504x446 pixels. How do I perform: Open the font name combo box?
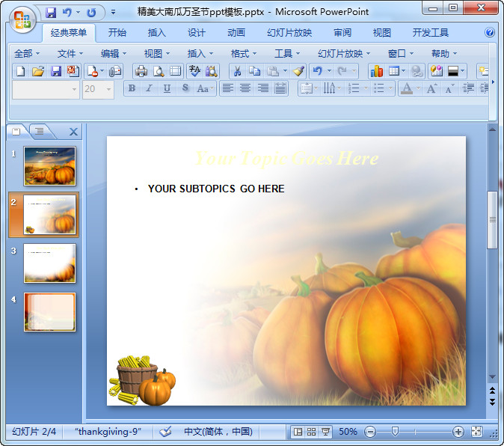46,89
